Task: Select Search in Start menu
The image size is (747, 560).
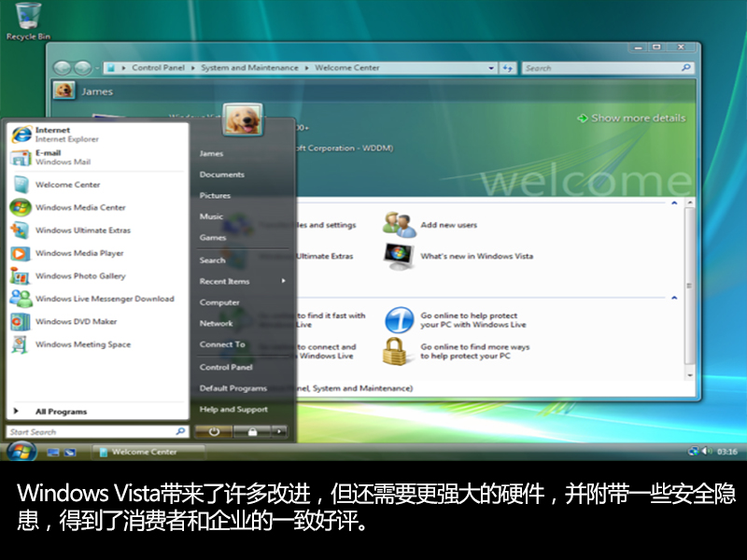Action: [x=213, y=260]
